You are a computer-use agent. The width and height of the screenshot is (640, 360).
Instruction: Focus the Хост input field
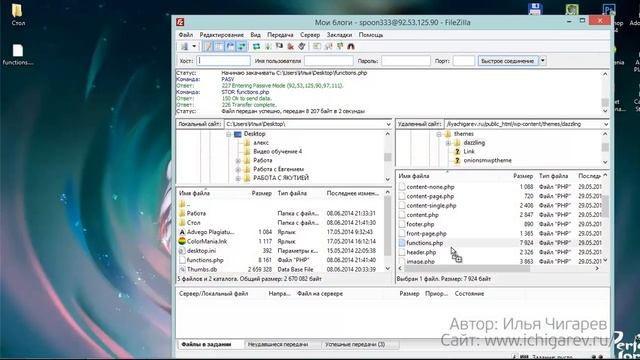tap(224, 61)
